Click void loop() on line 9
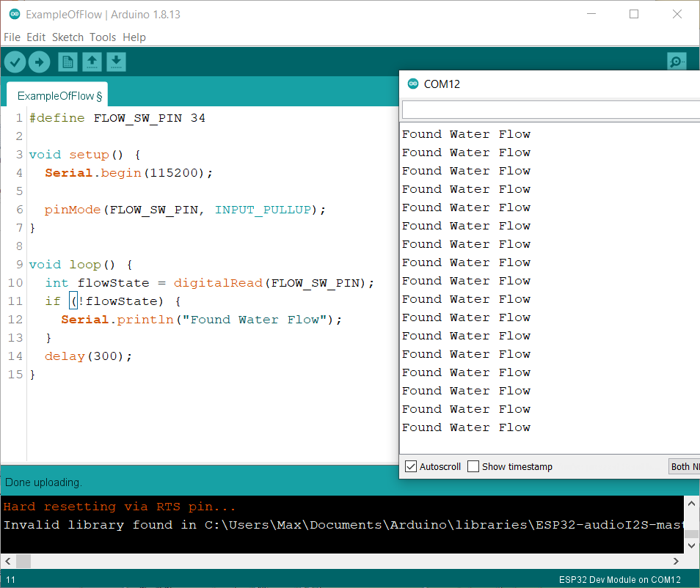 click(x=81, y=265)
